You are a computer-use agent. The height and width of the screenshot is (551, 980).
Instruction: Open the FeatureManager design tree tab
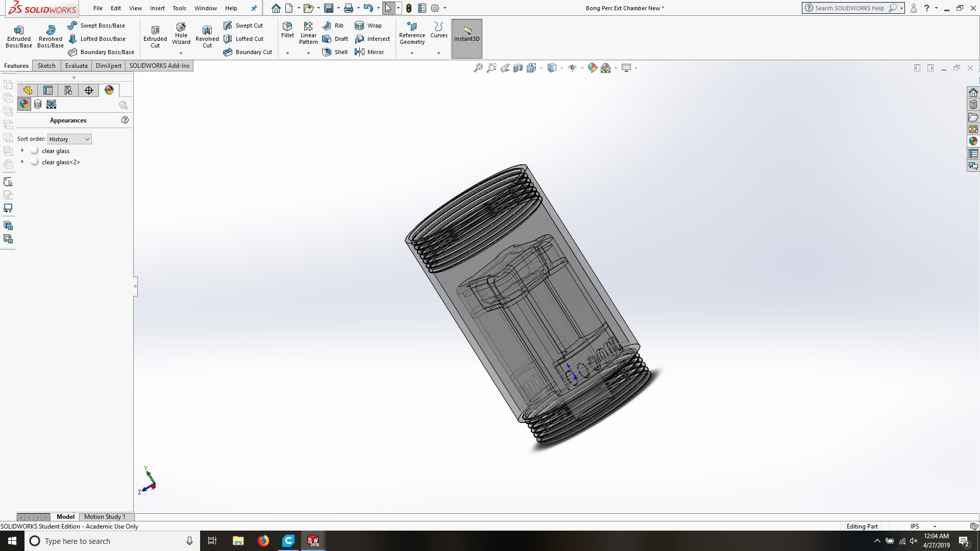pyautogui.click(x=28, y=90)
